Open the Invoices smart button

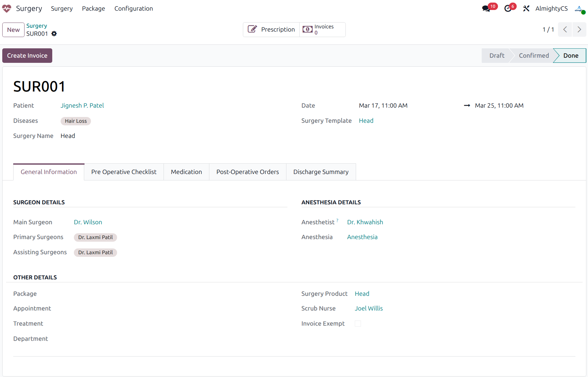[x=322, y=30]
